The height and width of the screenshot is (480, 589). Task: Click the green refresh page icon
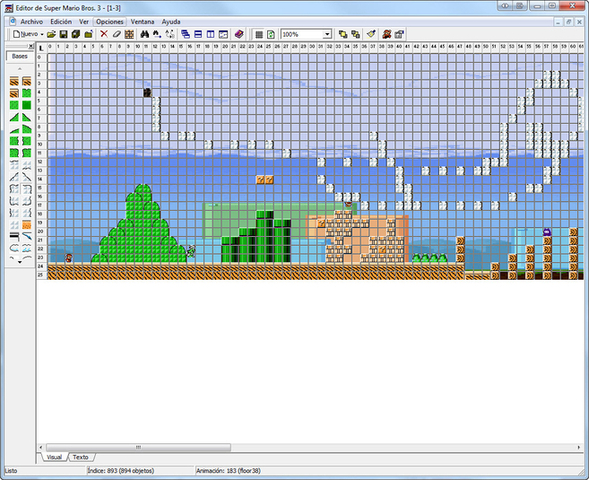coord(271,35)
